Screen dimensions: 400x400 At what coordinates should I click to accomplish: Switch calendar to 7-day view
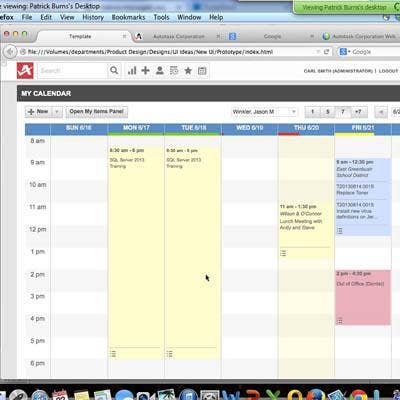coord(342,112)
